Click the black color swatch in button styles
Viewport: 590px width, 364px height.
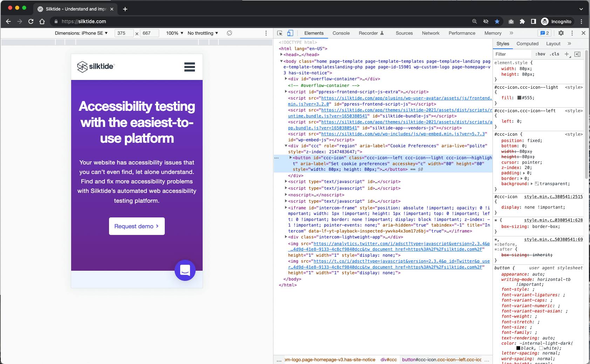pos(518,348)
